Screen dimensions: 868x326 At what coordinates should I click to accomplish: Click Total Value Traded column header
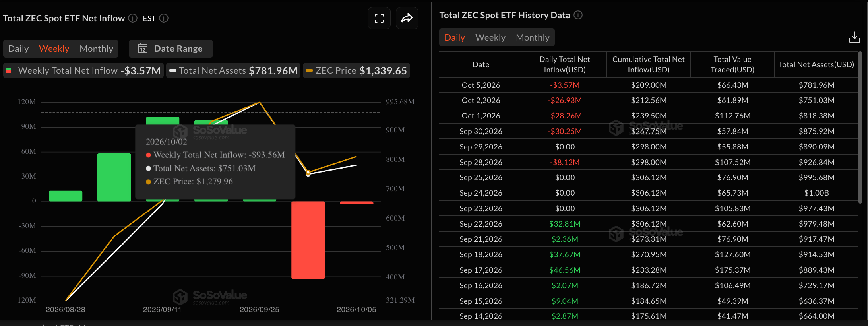[x=732, y=64]
